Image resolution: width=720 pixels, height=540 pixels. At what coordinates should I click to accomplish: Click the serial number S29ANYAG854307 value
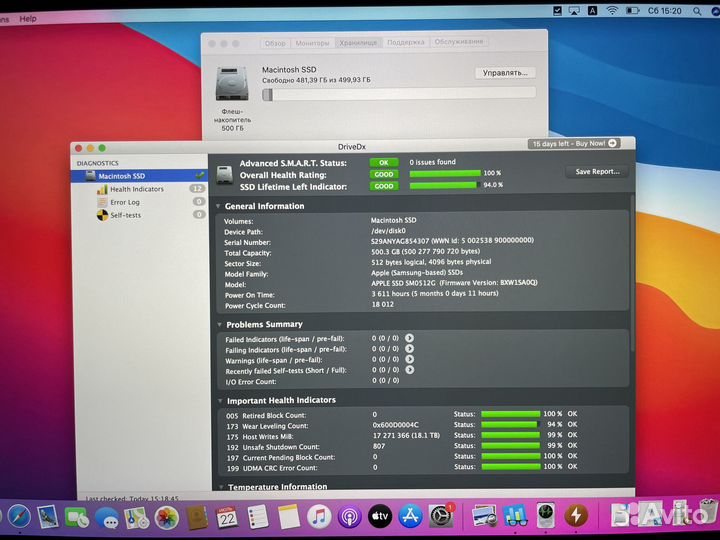(x=400, y=241)
